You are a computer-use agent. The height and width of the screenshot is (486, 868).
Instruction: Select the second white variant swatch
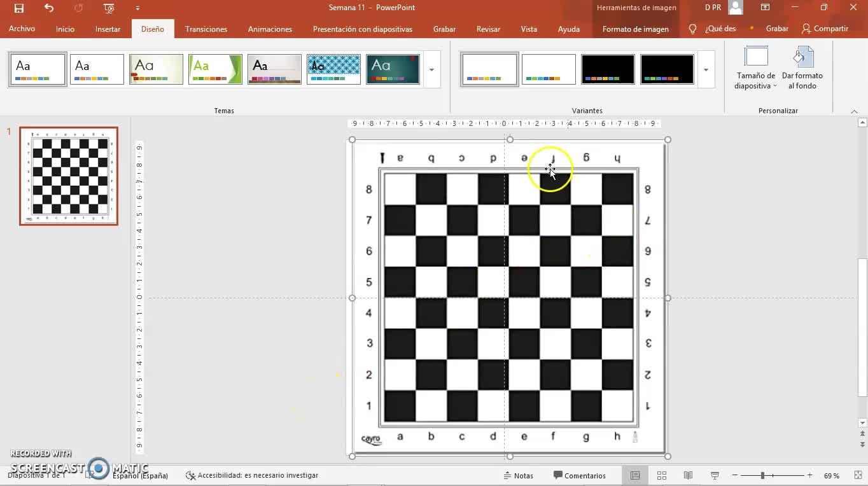[x=549, y=69]
